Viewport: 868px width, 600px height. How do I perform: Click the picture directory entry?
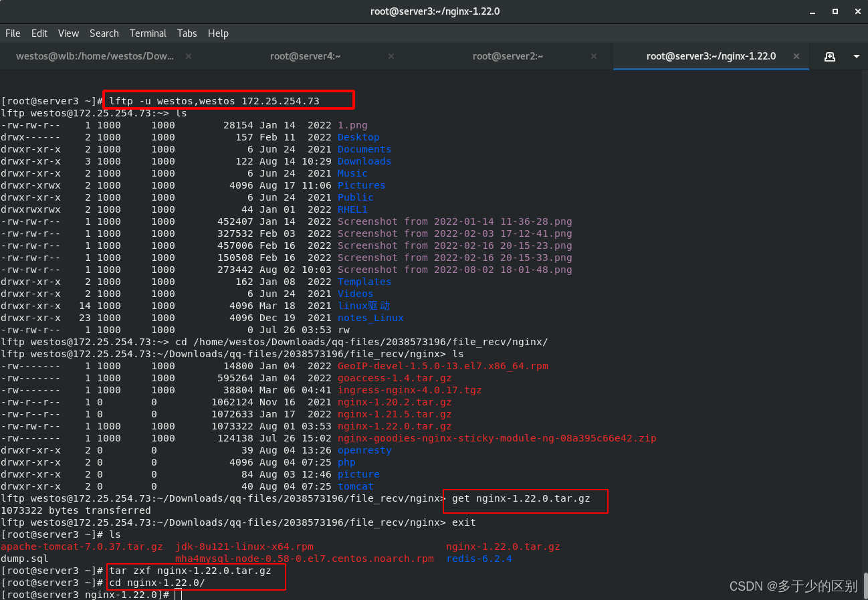(x=358, y=474)
